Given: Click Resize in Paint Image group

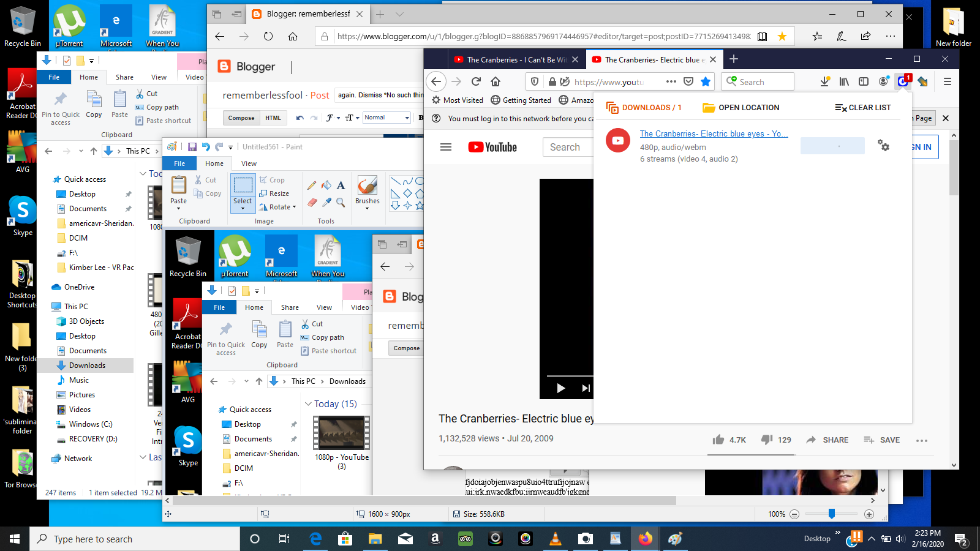Looking at the screenshot, I should [x=274, y=193].
